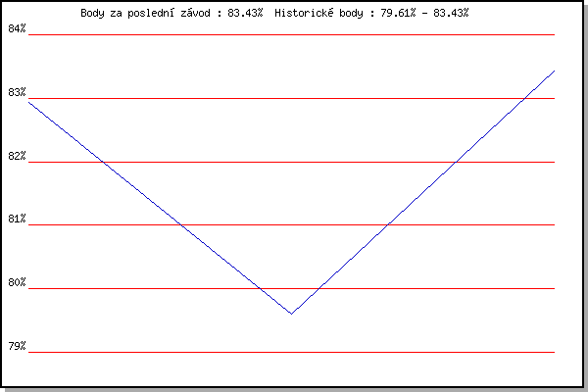Click the red 80% threshold gridline
This screenshot has height=392, width=588.
pos(441,288)
